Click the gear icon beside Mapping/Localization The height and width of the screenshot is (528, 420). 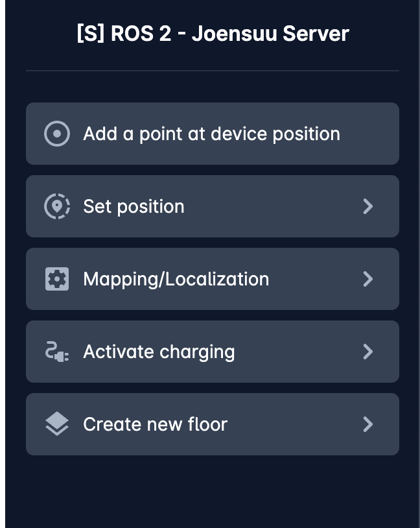coord(57,279)
